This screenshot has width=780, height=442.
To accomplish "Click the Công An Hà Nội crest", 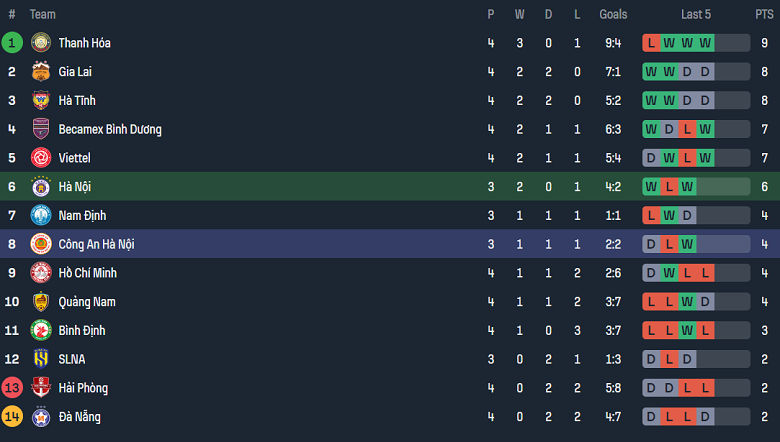I will (x=41, y=244).
